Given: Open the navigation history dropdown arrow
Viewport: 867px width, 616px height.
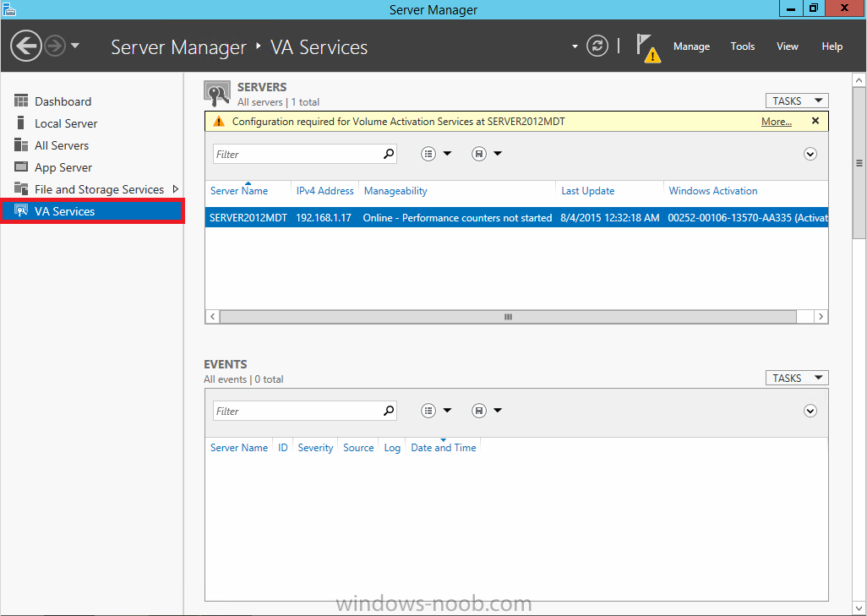Looking at the screenshot, I should coord(75,46).
